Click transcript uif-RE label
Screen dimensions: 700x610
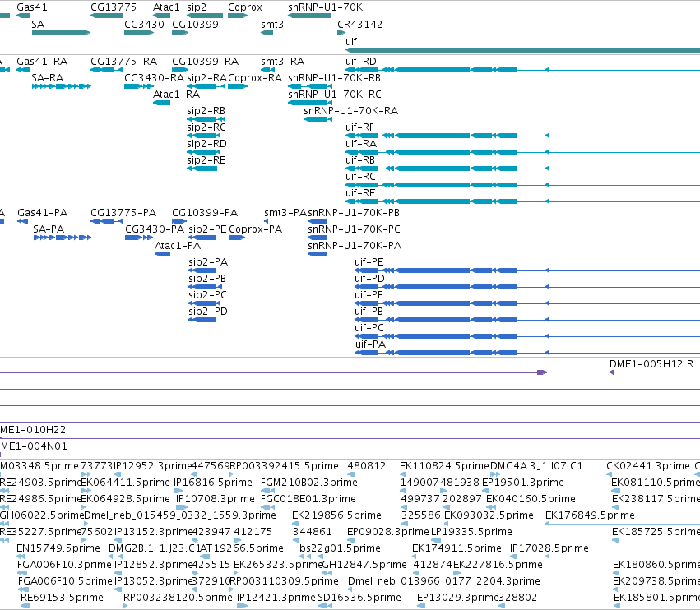point(360,192)
